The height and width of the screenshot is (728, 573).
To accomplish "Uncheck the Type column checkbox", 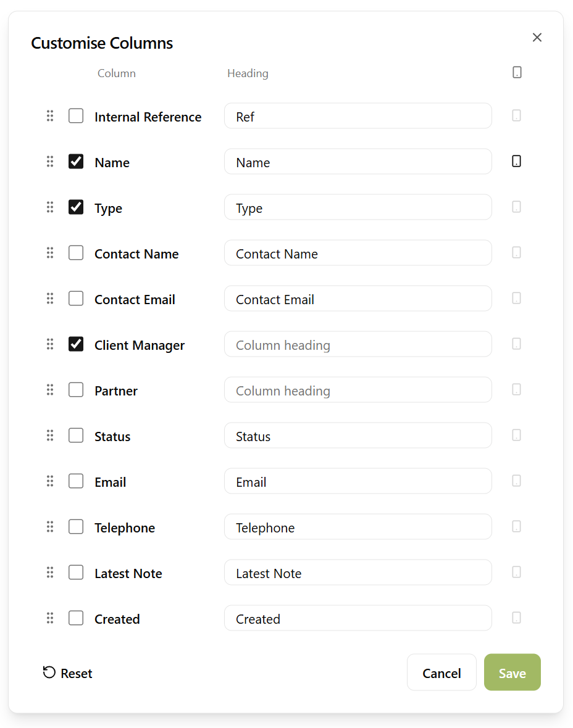I will point(76,207).
